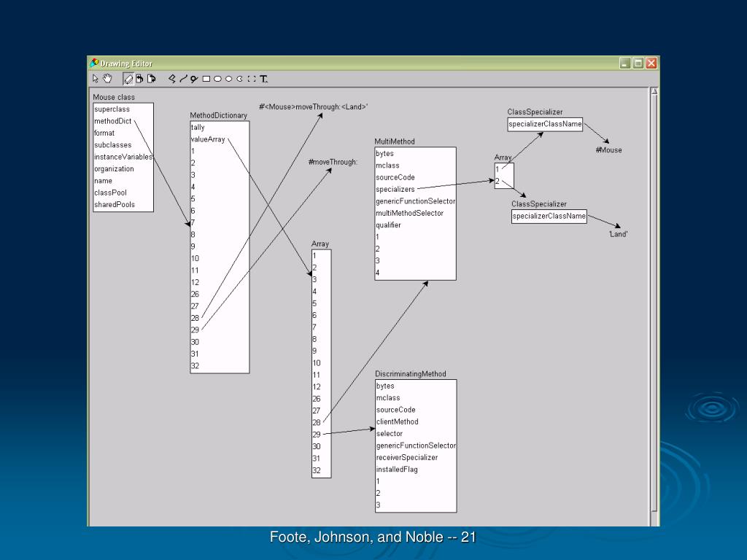Screen dimensions: 747x560
Task: Select 'tally' in MethodDictionary box
Action: (x=198, y=127)
